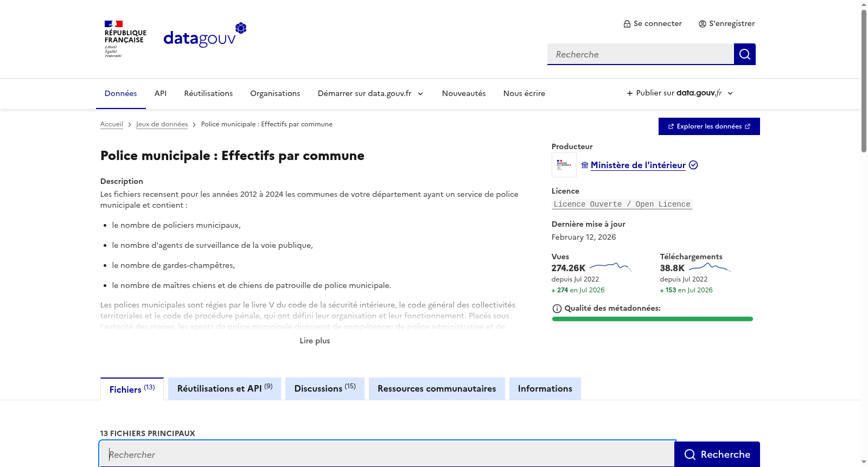This screenshot has height=467, width=868.
Task: Click the S'enregistrer link
Action: pos(727,24)
